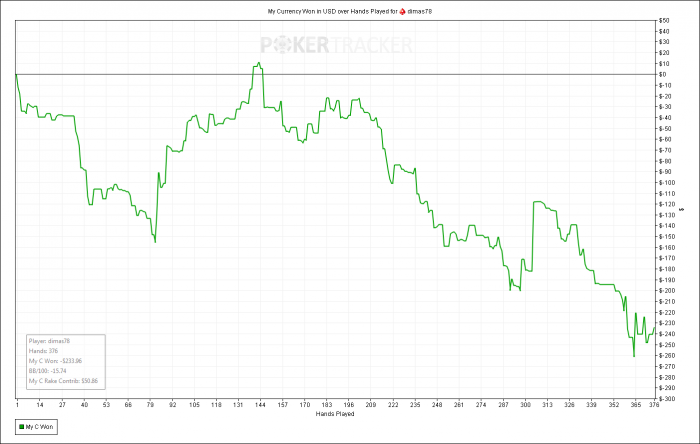
Task: Click the '$-100' y-axis tick label
Action: coord(666,183)
